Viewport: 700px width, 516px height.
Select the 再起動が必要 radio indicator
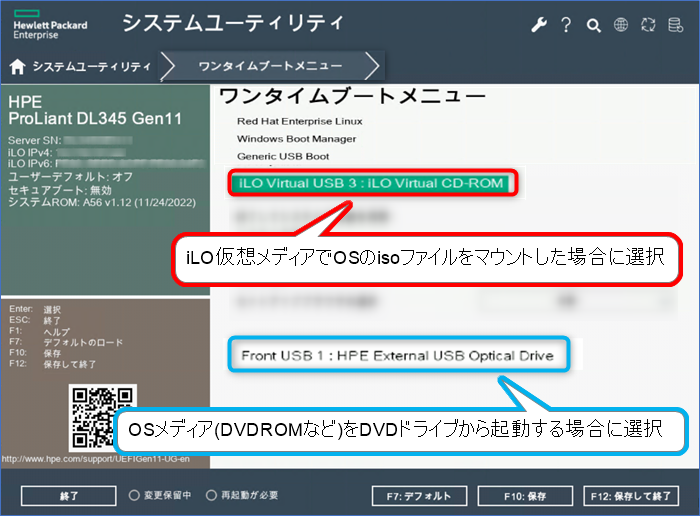tap(211, 495)
